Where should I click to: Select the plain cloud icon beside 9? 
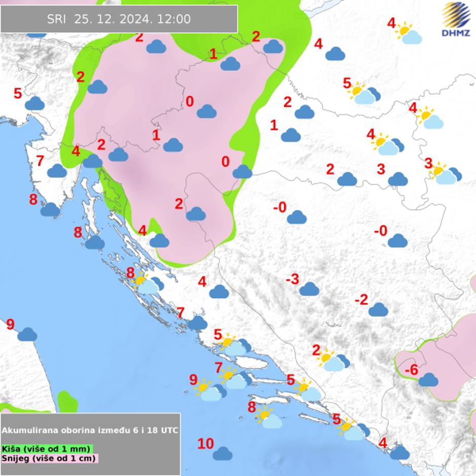click(27, 334)
